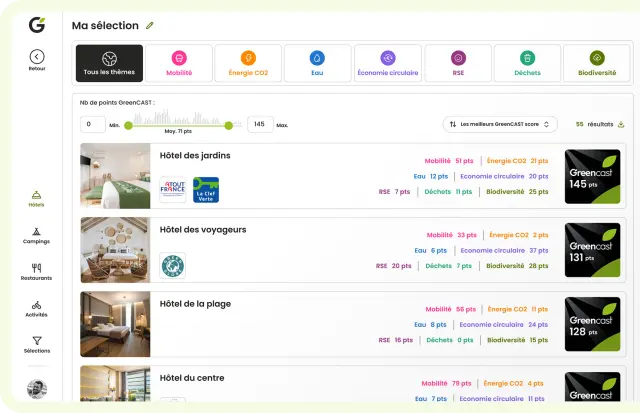Click the GreenCAST G logo
The image size is (640, 413).
(x=37, y=25)
